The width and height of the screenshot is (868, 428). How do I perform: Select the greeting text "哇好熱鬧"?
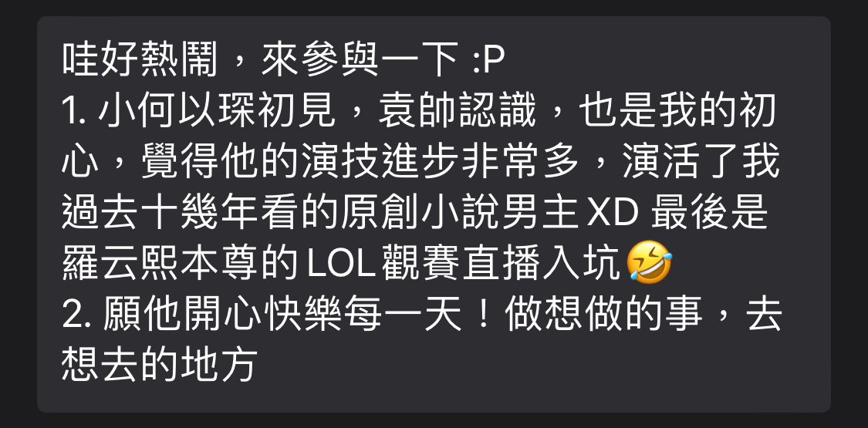140,59
